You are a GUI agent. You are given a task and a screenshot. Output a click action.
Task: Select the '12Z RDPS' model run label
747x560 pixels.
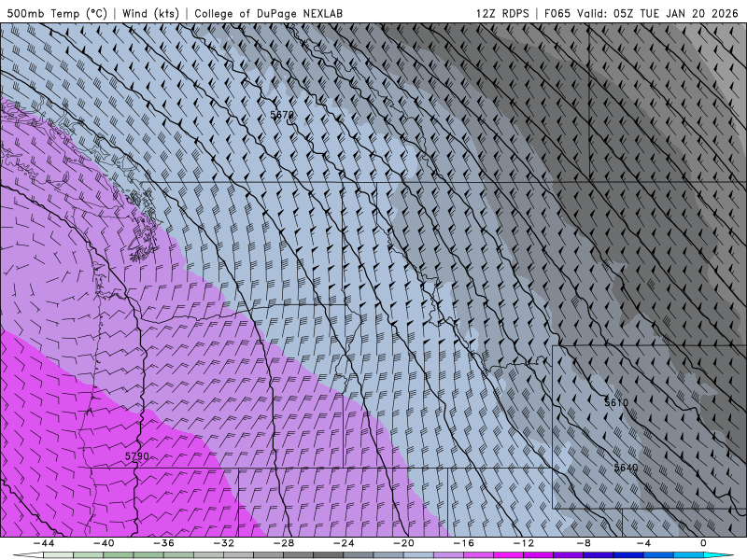(502, 13)
